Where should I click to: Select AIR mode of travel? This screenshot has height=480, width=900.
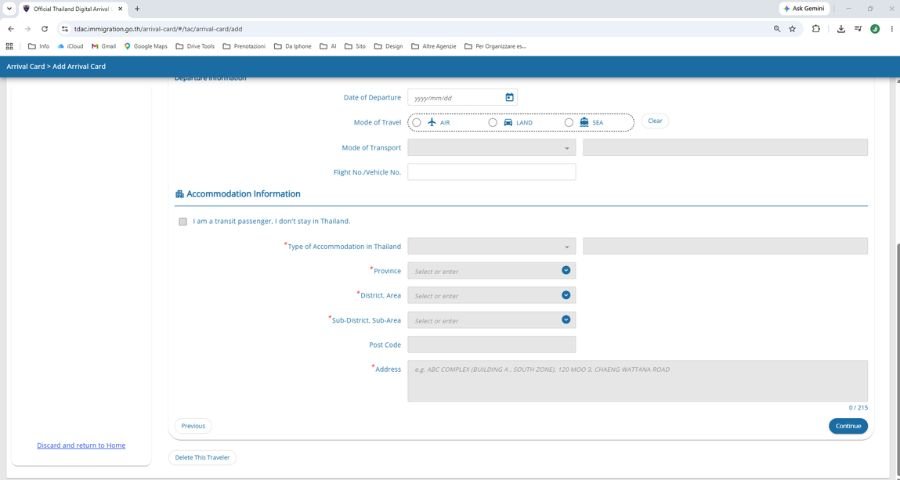[417, 122]
